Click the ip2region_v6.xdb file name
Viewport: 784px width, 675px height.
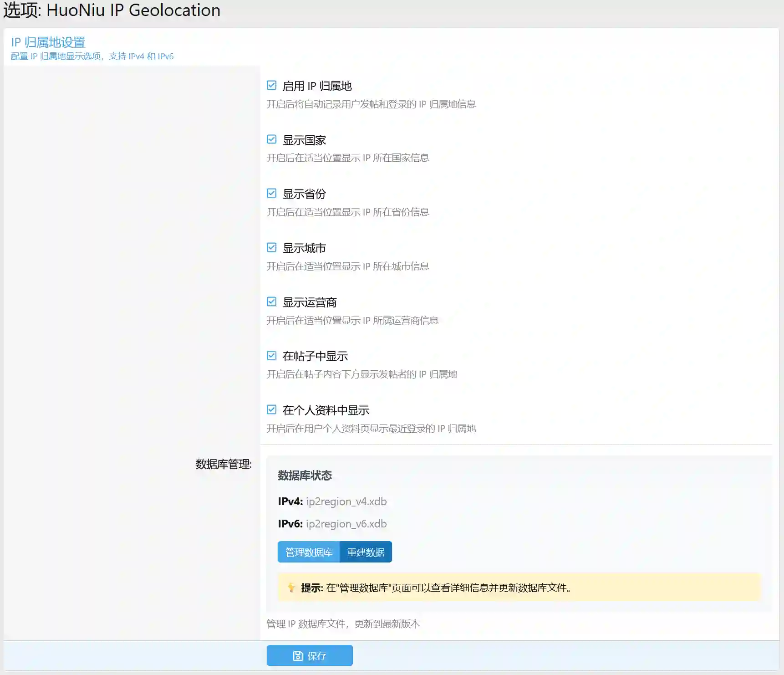point(346,524)
